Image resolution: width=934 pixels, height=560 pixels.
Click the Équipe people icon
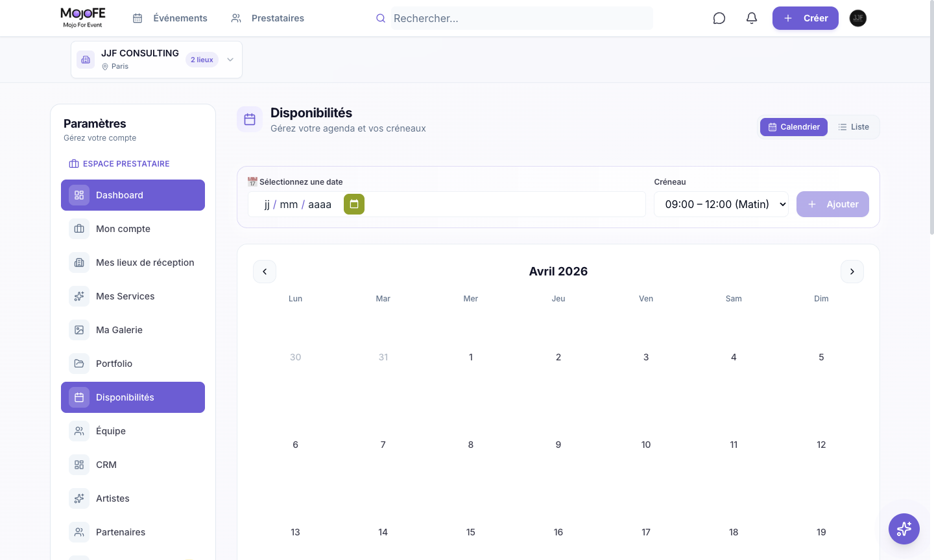(79, 431)
